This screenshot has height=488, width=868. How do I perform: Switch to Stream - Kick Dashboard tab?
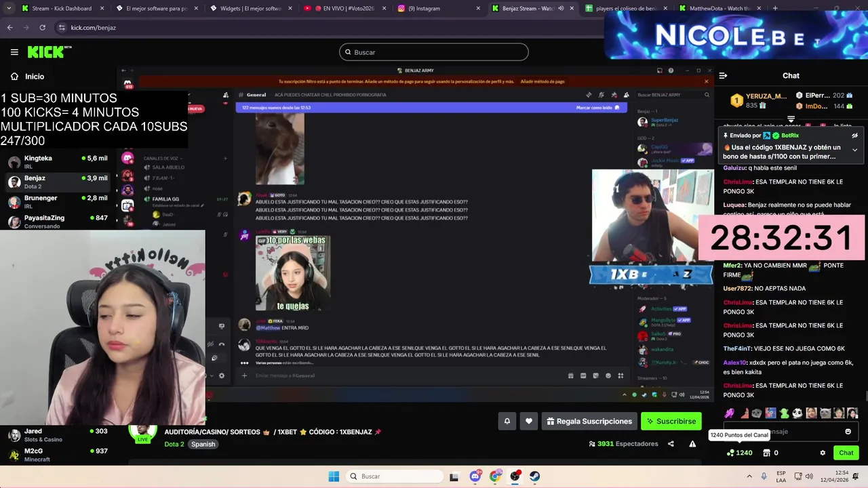pyautogui.click(x=62, y=8)
